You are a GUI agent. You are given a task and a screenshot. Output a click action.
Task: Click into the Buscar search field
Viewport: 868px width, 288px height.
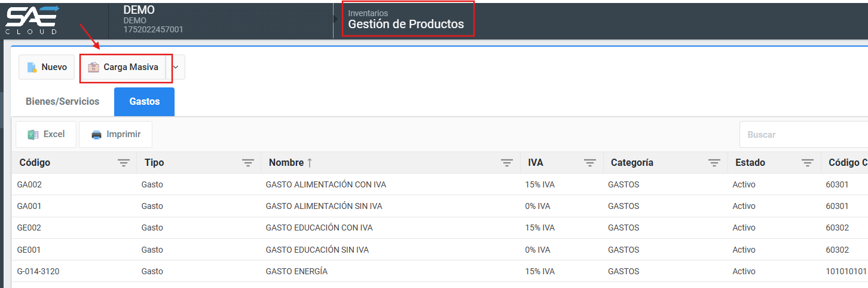point(801,135)
